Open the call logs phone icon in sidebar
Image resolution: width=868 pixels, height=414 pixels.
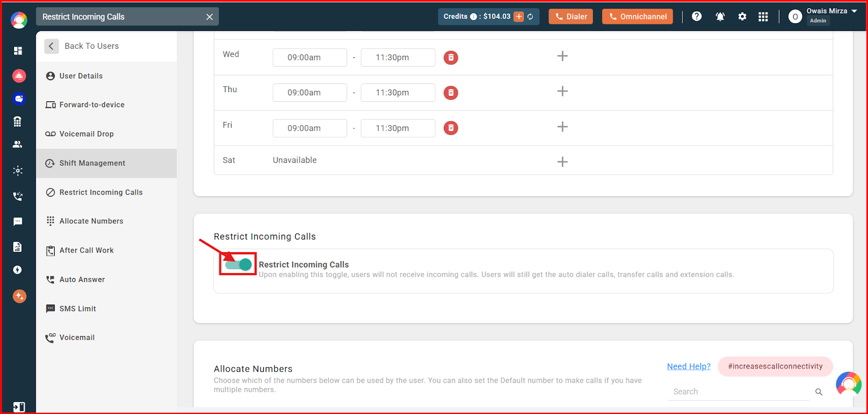(x=18, y=196)
